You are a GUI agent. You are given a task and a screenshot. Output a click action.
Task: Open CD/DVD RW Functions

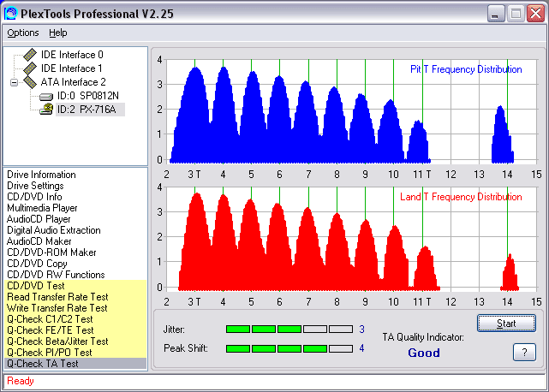(x=56, y=275)
